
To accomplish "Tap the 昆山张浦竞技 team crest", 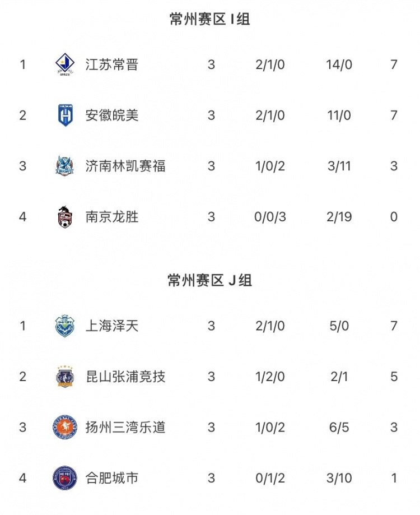I will (64, 377).
